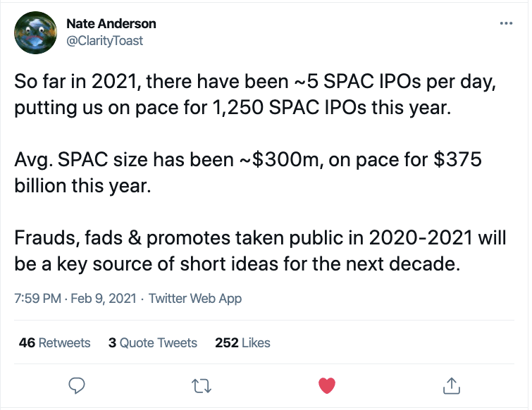Click the paragraph starting "Avg. SPAC size"
Viewport: 532px width, 410px height.
247,171
